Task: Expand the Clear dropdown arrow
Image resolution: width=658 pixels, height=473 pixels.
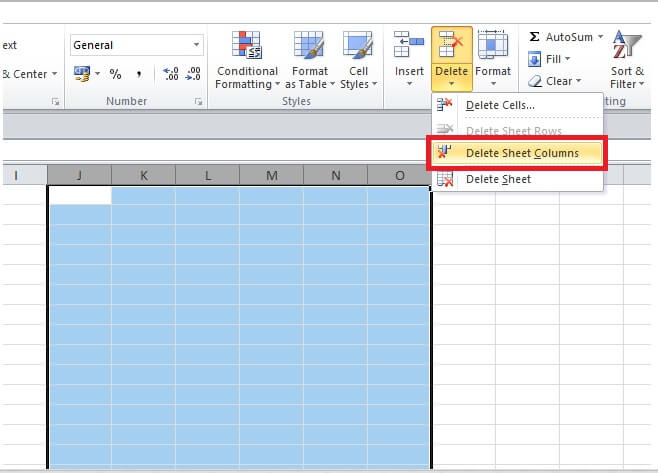Action: pyautogui.click(x=578, y=81)
